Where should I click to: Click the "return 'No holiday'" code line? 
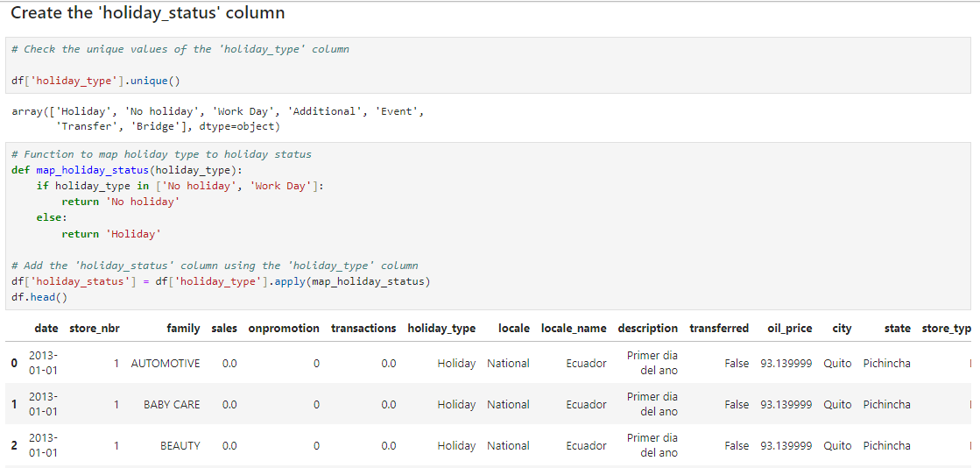(x=121, y=202)
